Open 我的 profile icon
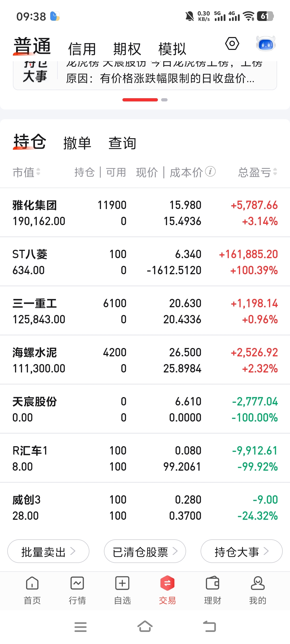The width and height of the screenshot is (290, 644). (x=258, y=583)
